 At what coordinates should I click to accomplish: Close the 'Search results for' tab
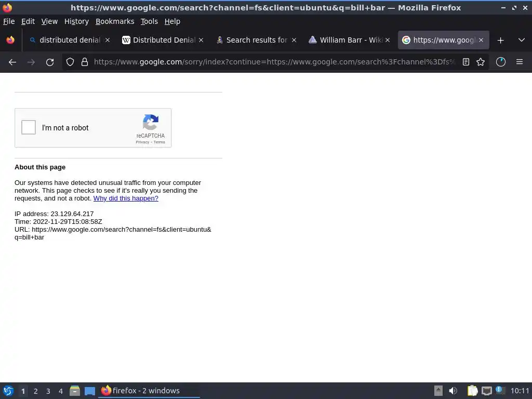(294, 40)
